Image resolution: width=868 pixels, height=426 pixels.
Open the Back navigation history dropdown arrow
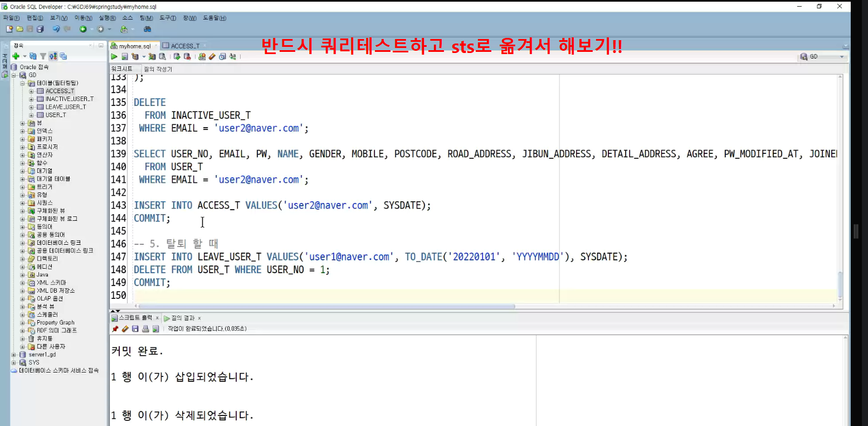point(92,29)
